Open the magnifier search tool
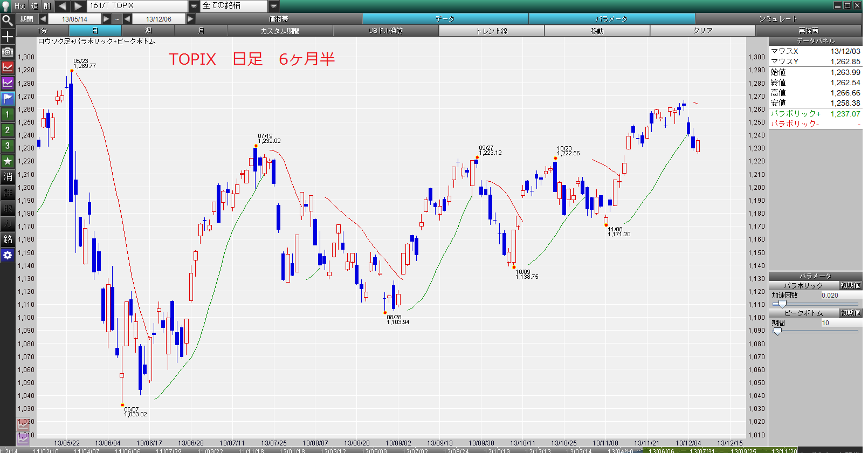The image size is (868, 453). (8, 21)
